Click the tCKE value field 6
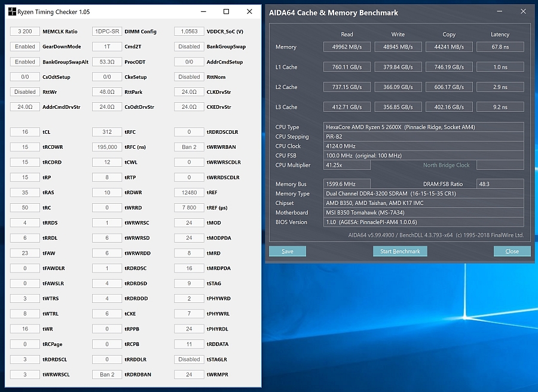 coord(107,314)
